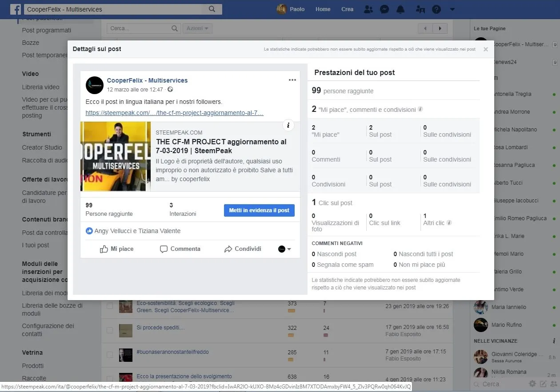Click thumbnail of Eco-sostenibilità post row
The height and width of the screenshot is (392, 560).
click(x=126, y=306)
